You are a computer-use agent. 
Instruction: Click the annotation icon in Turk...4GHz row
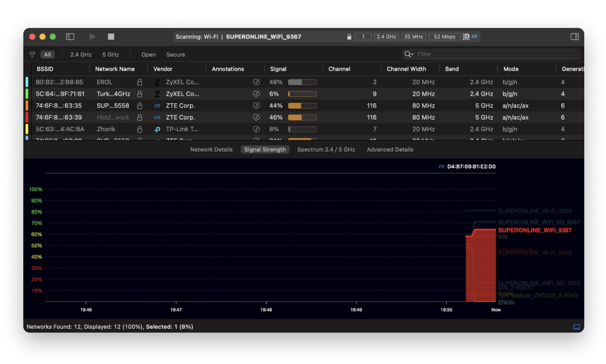[x=256, y=94]
